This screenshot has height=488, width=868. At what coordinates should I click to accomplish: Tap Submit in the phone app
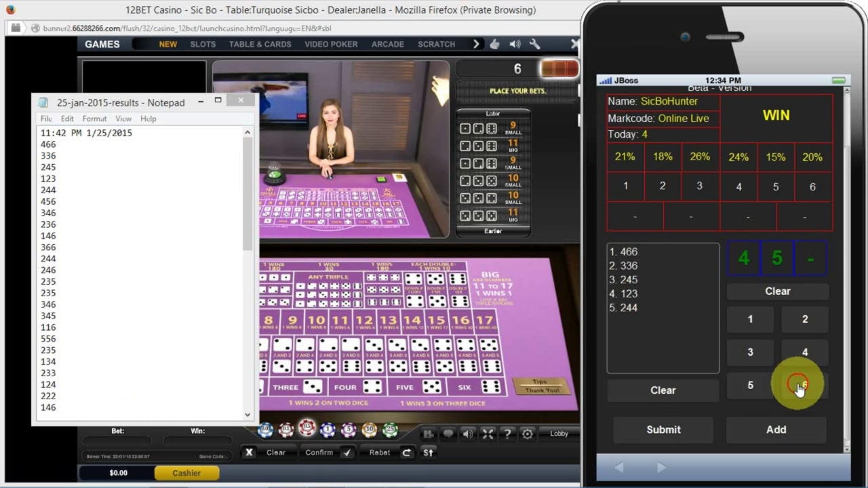click(x=663, y=429)
